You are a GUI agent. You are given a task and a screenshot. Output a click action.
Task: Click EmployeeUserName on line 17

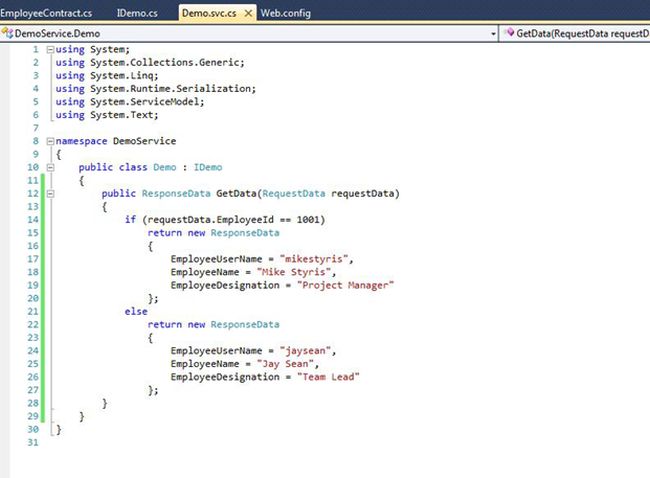(216, 259)
